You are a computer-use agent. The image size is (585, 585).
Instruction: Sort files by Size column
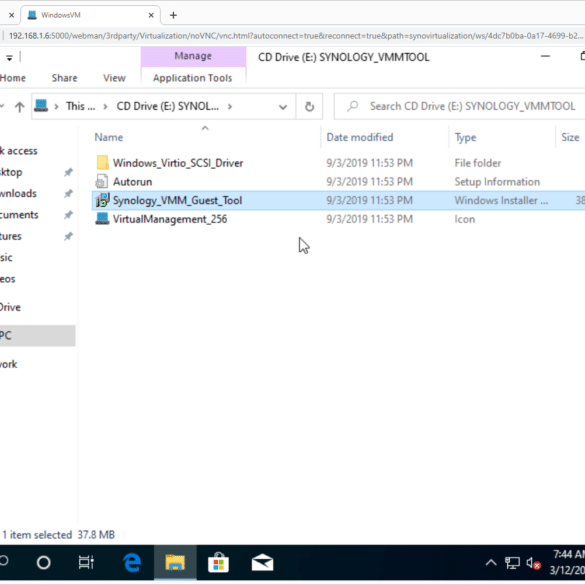[x=570, y=137]
